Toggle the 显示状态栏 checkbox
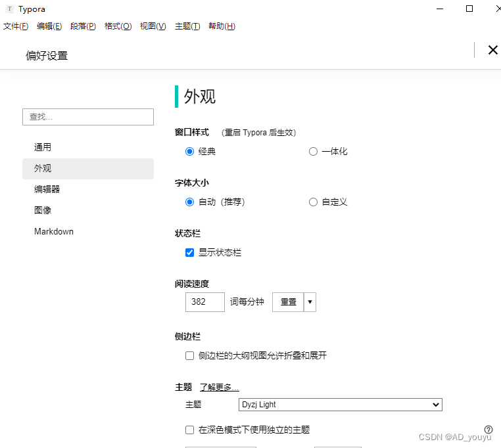Screen dimensions: 501x448 click(189, 253)
